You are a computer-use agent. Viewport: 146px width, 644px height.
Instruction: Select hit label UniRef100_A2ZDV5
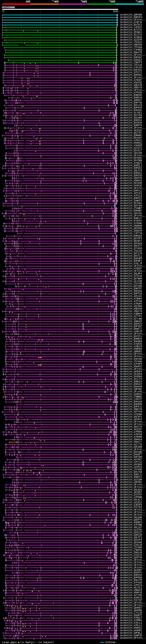click(x=131, y=40)
